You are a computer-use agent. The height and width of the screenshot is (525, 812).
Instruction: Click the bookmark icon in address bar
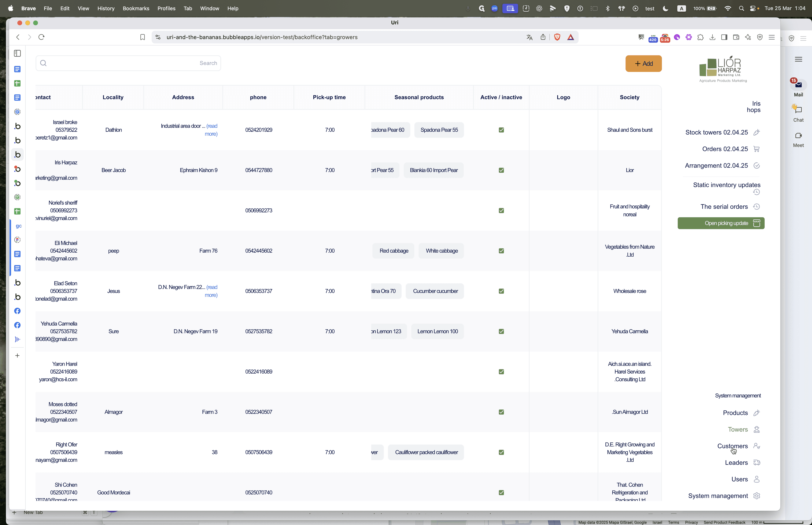click(143, 37)
